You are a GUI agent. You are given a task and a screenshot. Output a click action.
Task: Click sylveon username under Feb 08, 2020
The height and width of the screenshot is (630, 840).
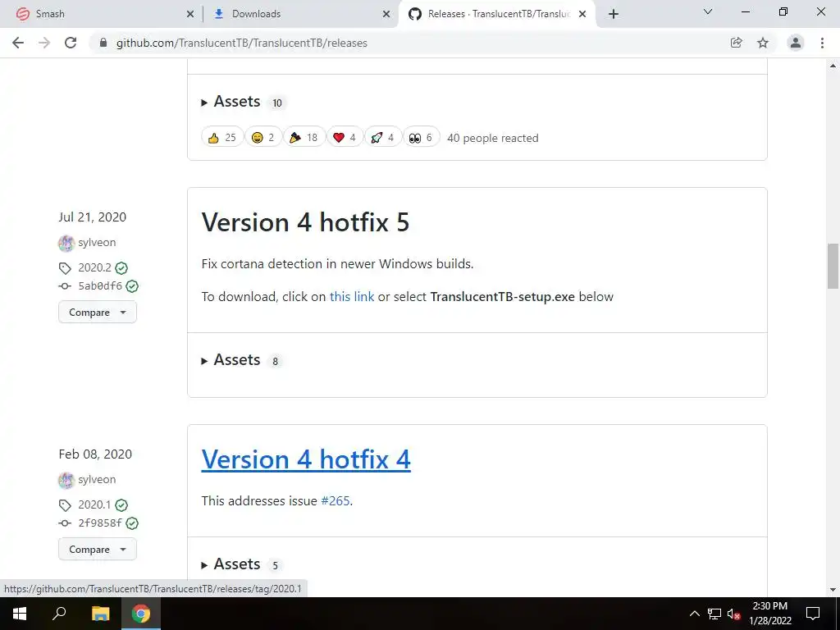(97, 479)
